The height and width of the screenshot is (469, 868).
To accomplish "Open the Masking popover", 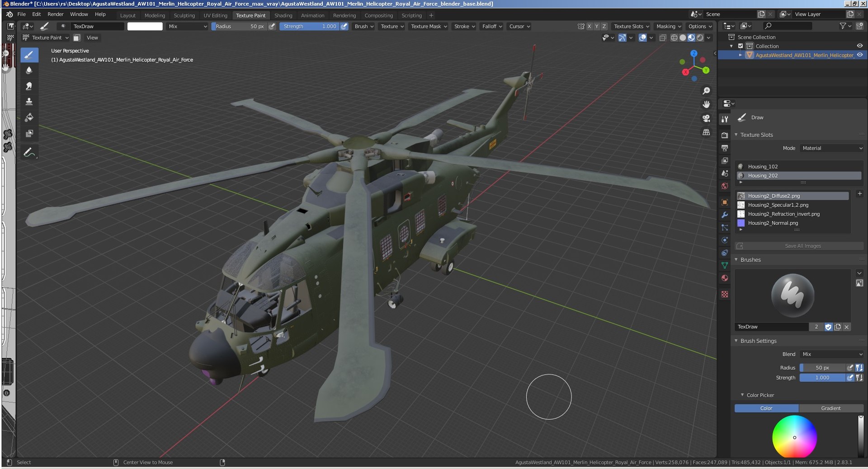I will pyautogui.click(x=668, y=26).
